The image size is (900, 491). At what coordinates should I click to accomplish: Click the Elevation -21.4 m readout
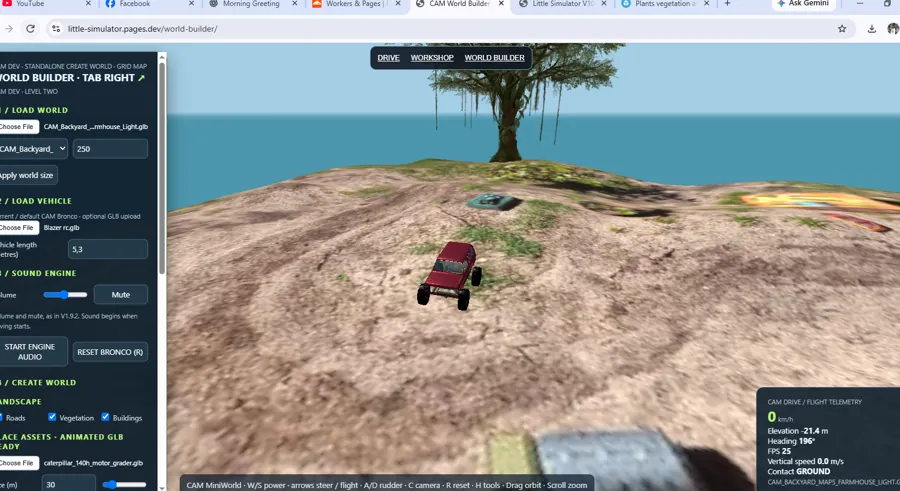pos(797,431)
